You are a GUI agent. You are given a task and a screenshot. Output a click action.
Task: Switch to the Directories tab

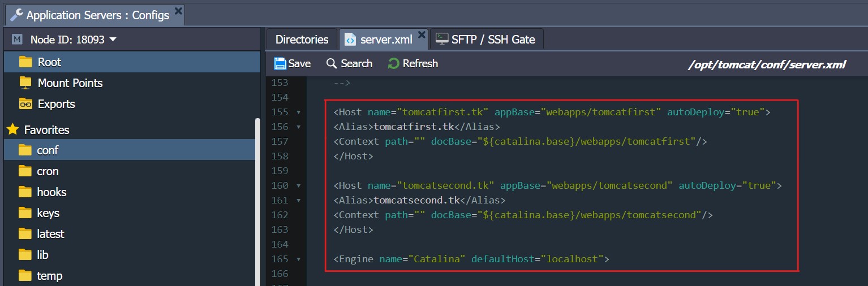(302, 40)
